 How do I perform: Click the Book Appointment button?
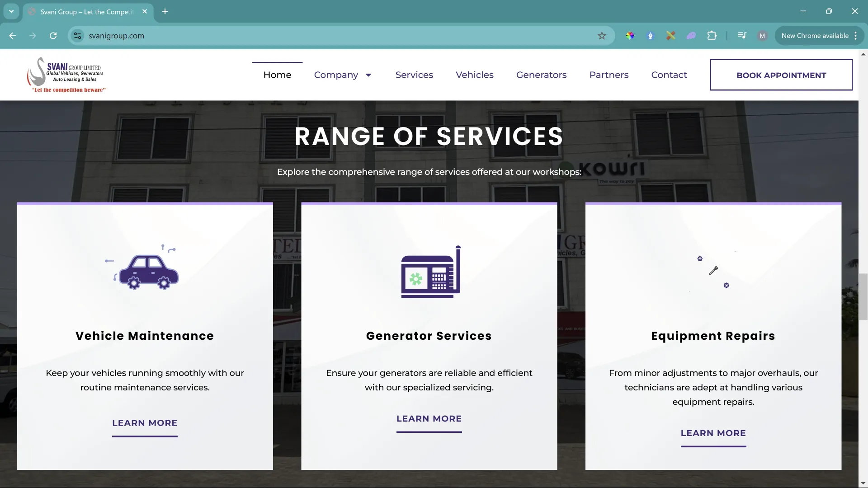pyautogui.click(x=781, y=75)
